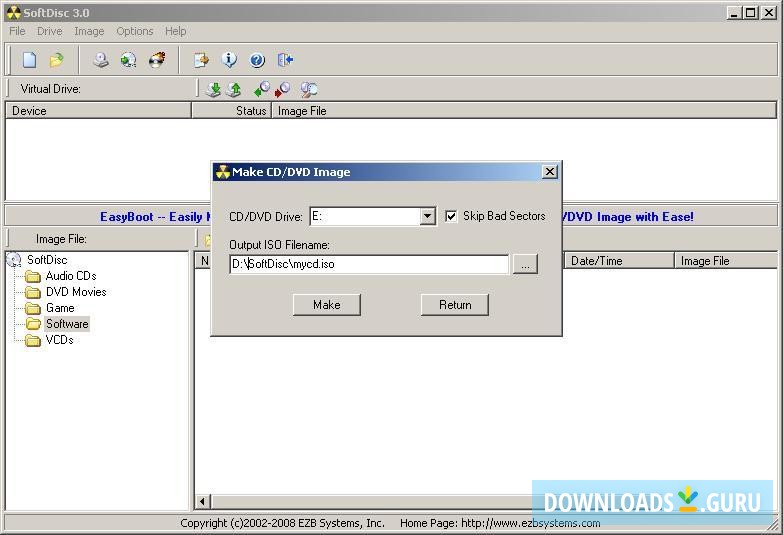Click the browse (...) button for output filename
783x535 pixels.
(x=525, y=264)
